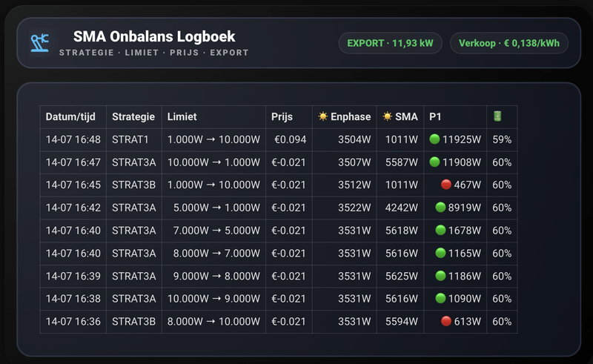Click limit 10.000W → 1.000W cell

[213, 162]
